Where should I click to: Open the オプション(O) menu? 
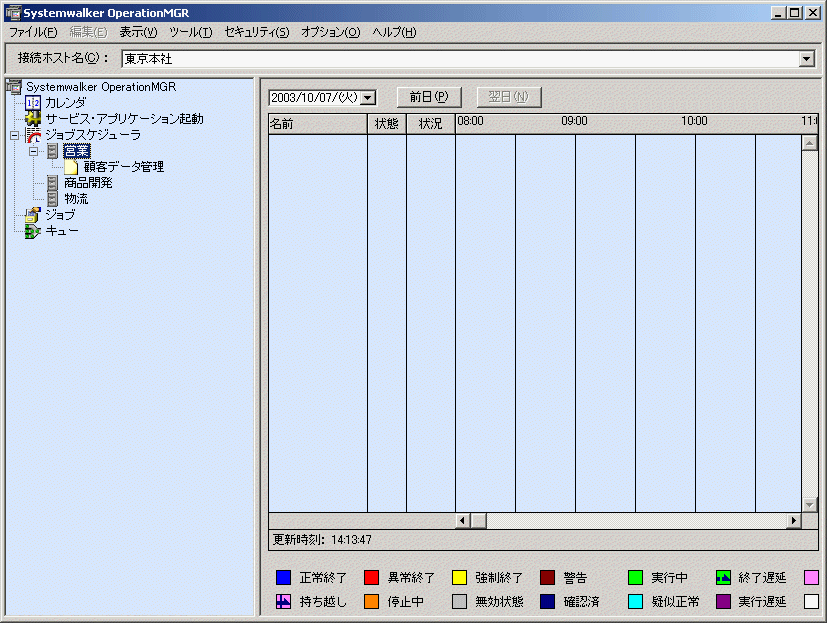tap(331, 32)
